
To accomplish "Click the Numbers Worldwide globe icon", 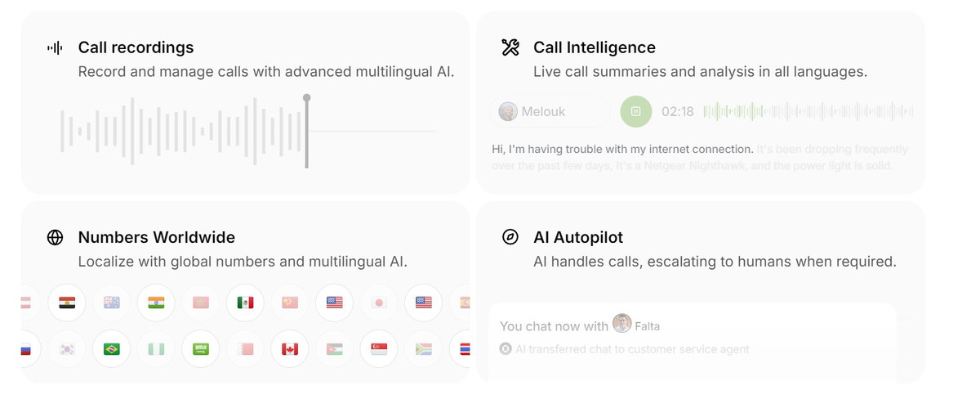I will click(55, 238).
